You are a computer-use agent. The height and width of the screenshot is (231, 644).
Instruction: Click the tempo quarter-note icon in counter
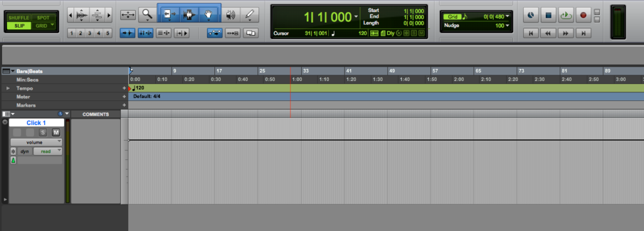pos(333,33)
